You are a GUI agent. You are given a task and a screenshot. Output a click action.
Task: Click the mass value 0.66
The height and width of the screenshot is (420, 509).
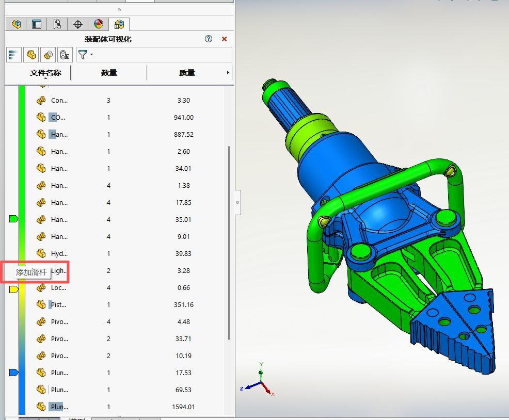pos(184,287)
